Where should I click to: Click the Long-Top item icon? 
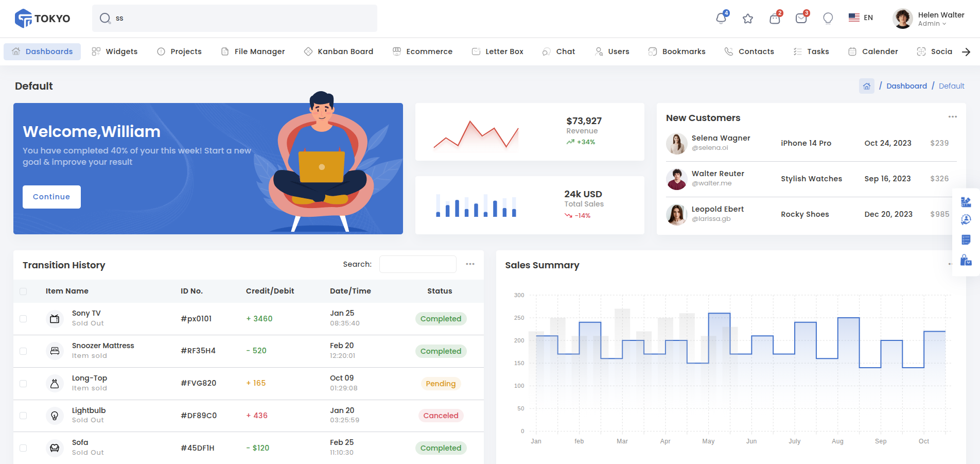pos(55,383)
